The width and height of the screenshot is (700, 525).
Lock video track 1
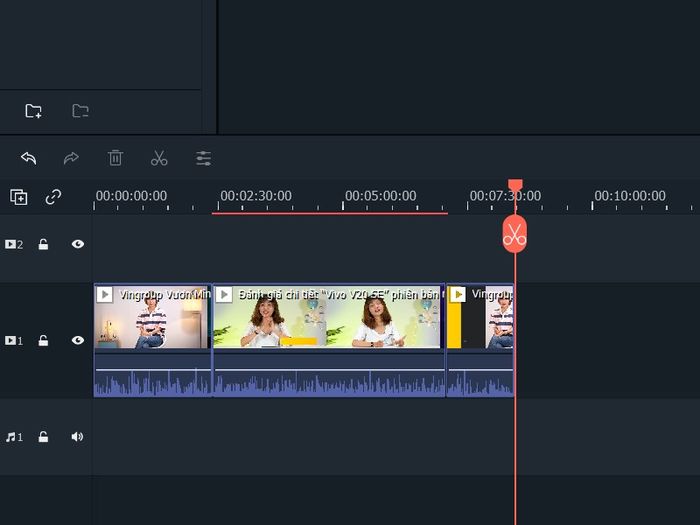43,341
